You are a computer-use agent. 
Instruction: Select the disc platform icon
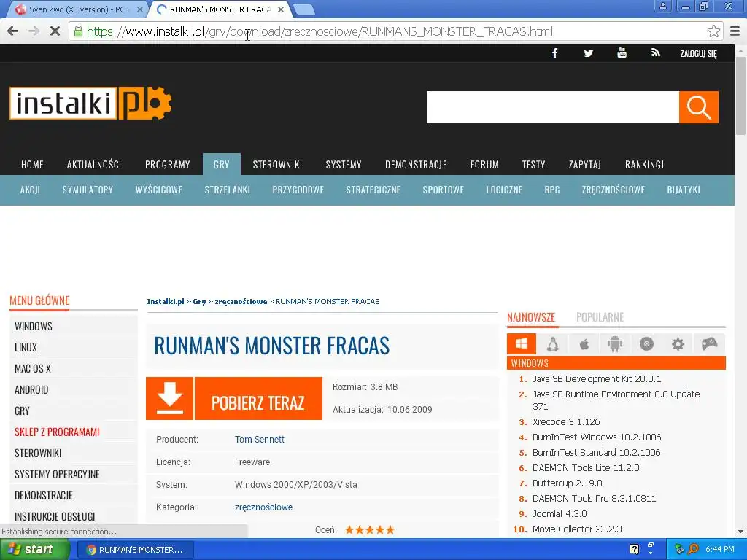click(646, 344)
